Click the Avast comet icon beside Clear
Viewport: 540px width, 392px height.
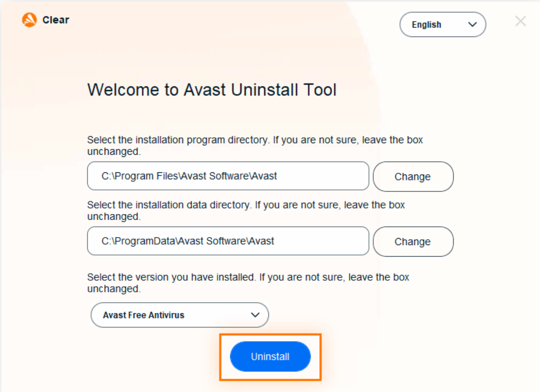(x=29, y=20)
